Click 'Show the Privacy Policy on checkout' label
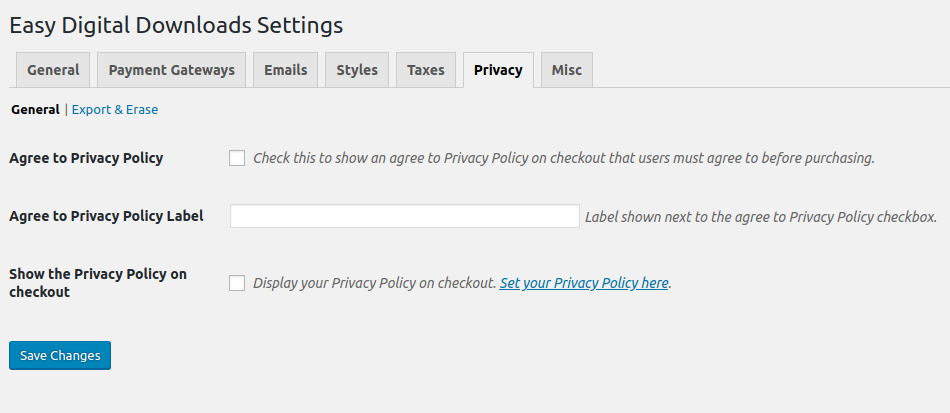This screenshot has height=413, width=950. pos(97,283)
